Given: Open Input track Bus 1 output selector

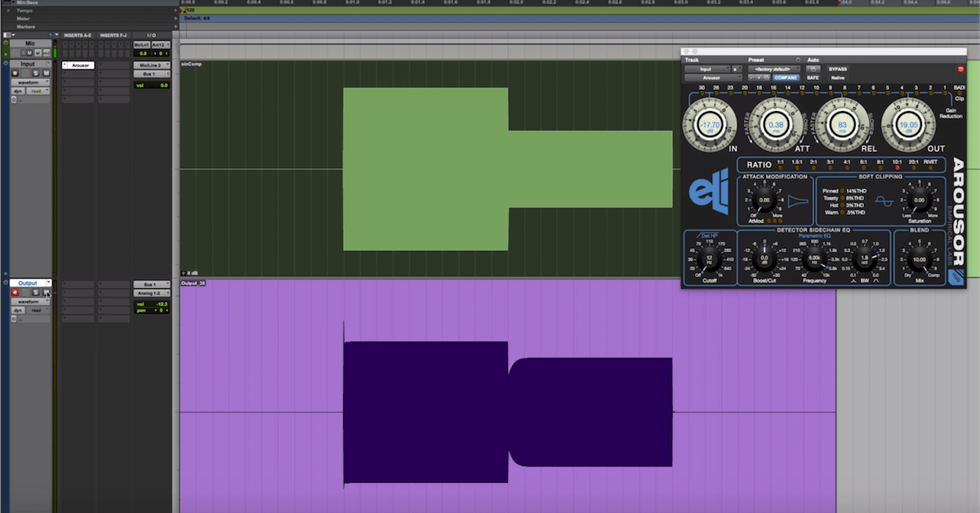Looking at the screenshot, I should (152, 74).
